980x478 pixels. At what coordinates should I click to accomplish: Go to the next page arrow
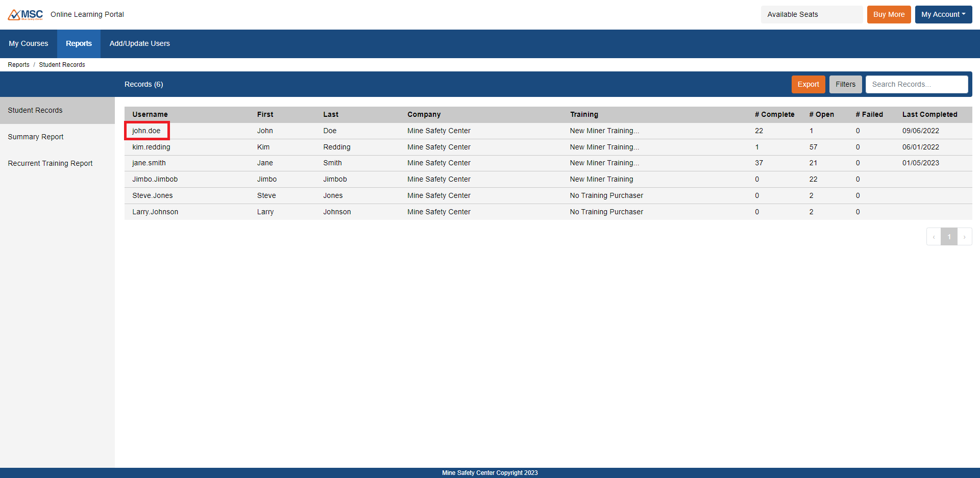964,237
